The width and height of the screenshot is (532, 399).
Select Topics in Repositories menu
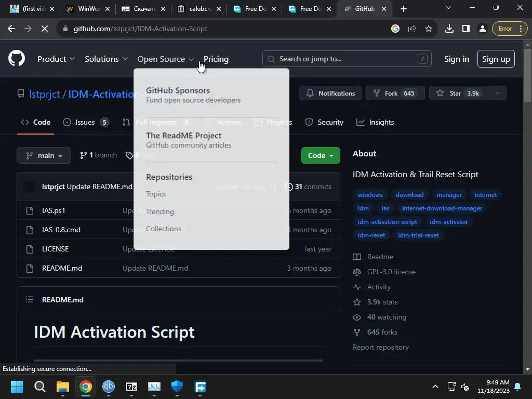click(x=156, y=194)
